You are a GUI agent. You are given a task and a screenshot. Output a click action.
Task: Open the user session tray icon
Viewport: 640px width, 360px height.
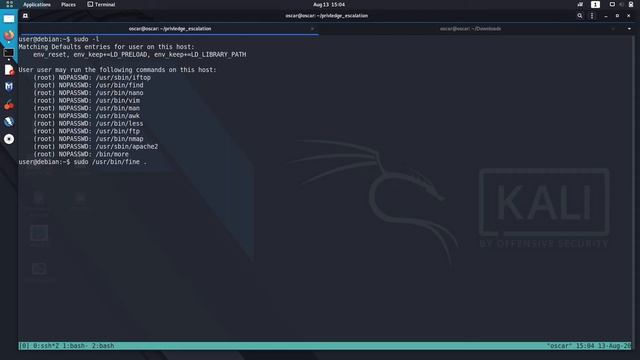[x=631, y=4]
